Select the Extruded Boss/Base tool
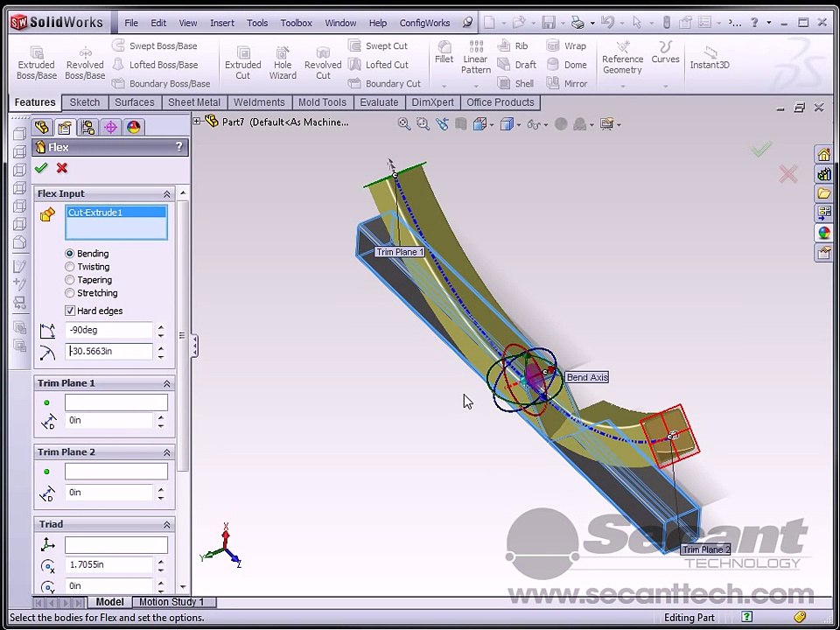840x630 pixels. [x=37, y=63]
